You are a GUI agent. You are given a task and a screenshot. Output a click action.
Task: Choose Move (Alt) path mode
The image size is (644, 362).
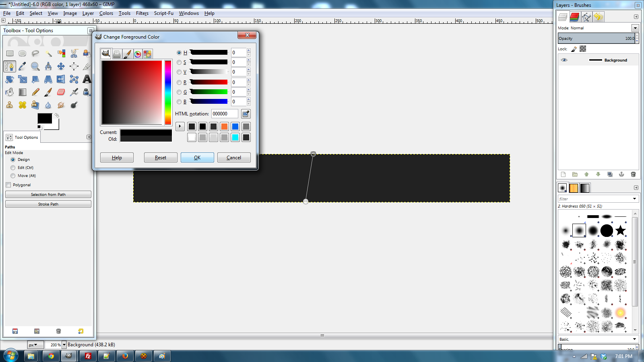(13, 176)
